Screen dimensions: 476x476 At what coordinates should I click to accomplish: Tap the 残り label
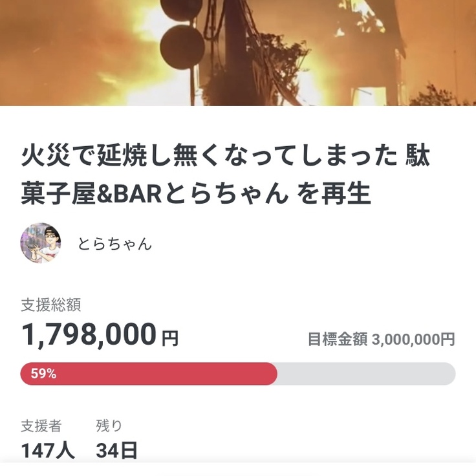click(109, 426)
